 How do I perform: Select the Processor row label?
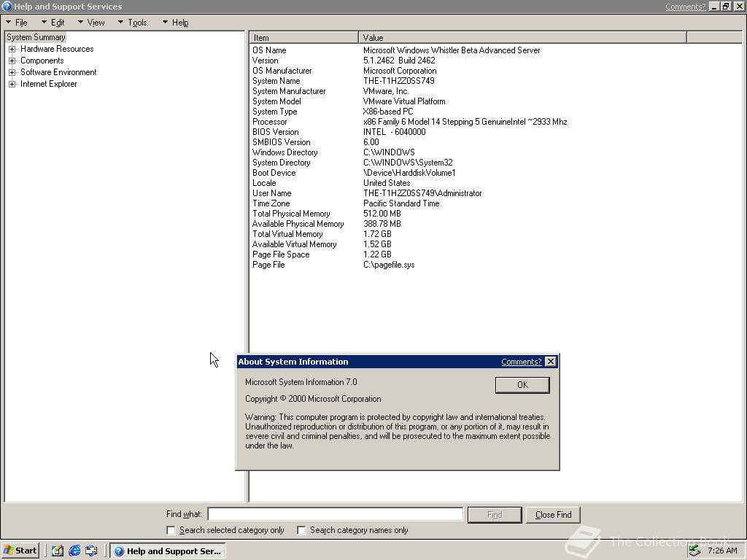[270, 122]
